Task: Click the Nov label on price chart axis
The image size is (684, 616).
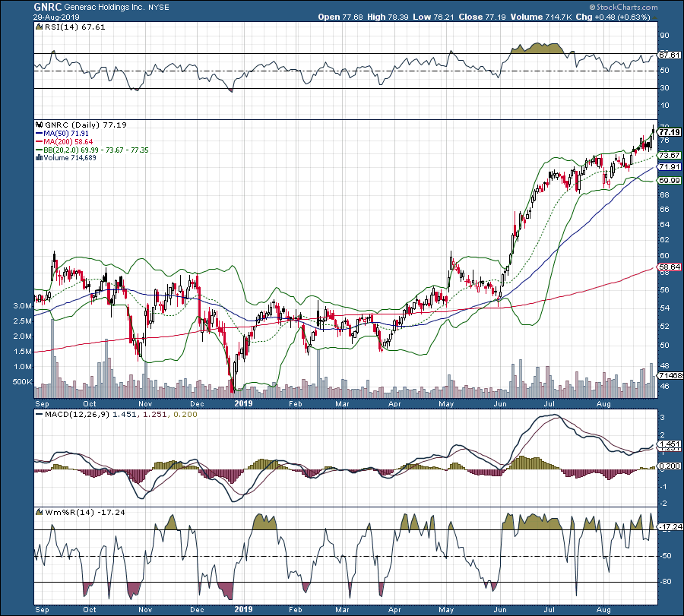Action: click(145, 403)
